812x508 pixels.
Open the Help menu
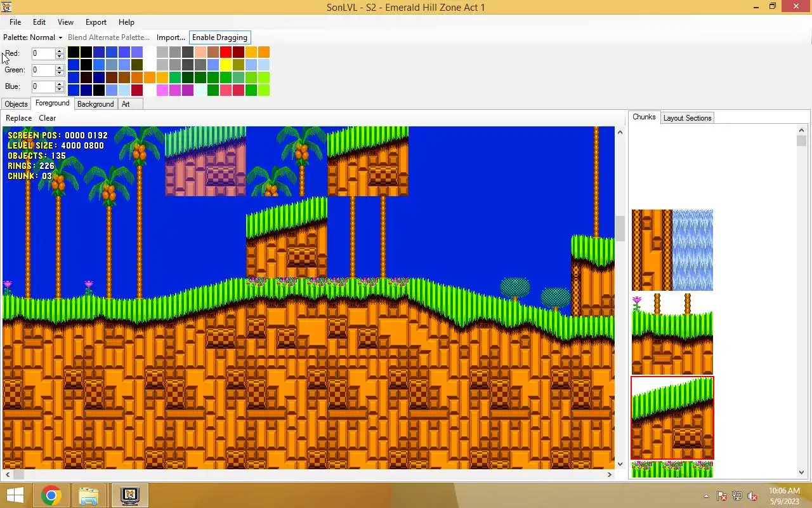126,22
